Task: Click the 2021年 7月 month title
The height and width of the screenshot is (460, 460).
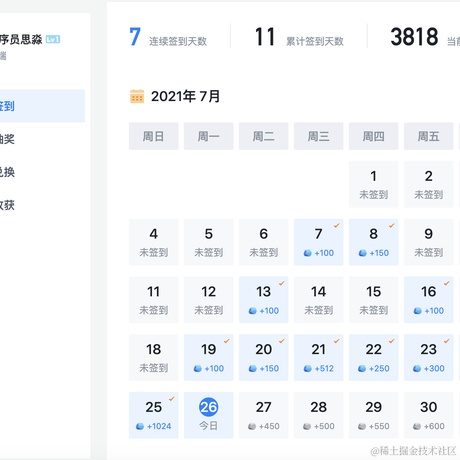Action: click(x=185, y=96)
